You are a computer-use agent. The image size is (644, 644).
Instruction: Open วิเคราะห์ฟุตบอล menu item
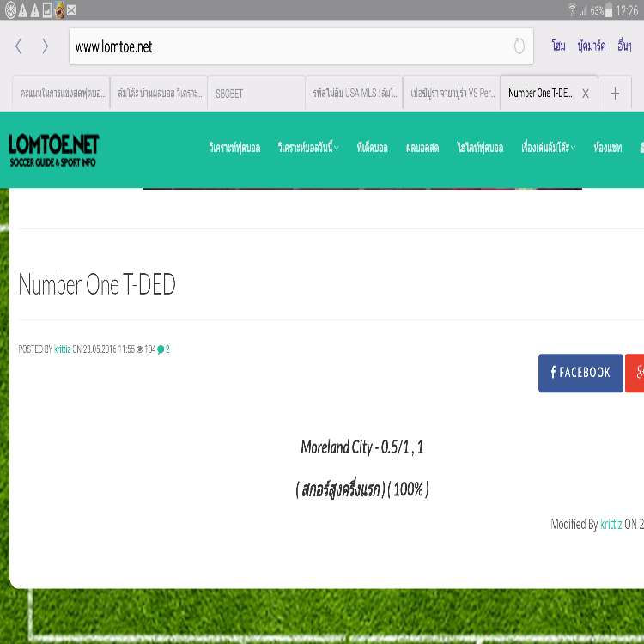(x=234, y=148)
